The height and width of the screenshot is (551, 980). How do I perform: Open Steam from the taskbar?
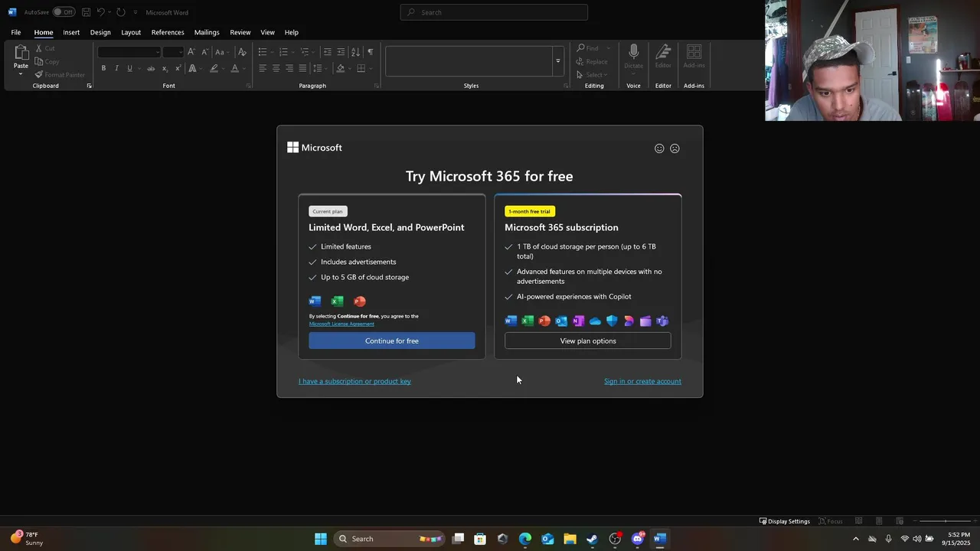pyautogui.click(x=592, y=539)
